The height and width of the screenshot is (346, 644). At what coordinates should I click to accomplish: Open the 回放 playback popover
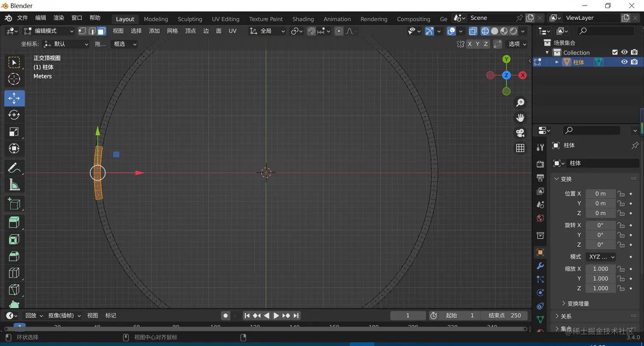(34, 315)
